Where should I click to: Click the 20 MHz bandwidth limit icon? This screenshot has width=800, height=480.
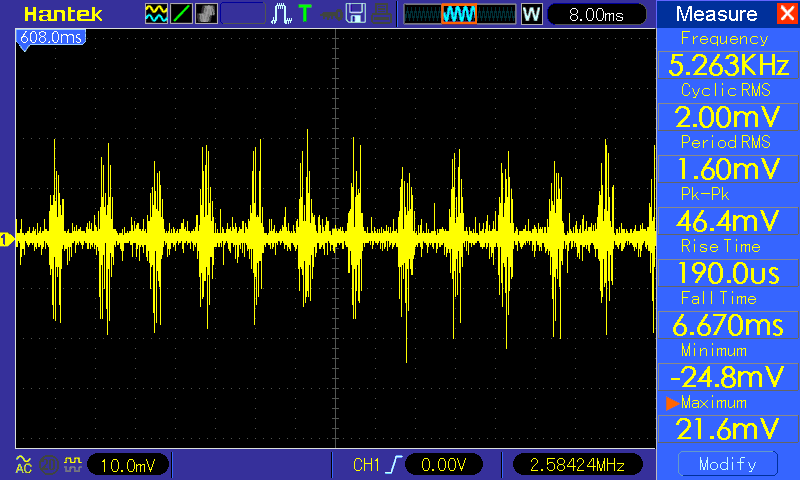[49, 465]
